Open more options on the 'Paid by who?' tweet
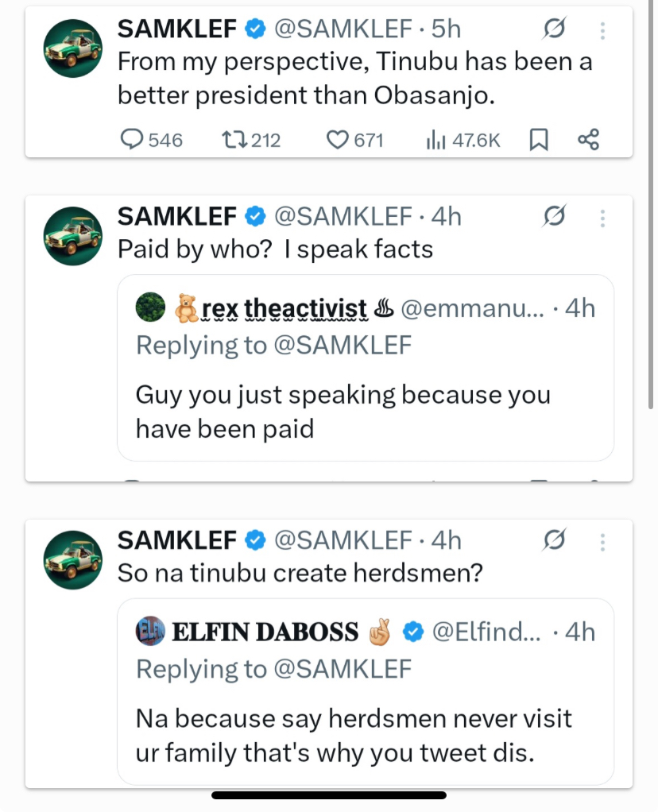Screen dimensions: 658x812 (x=602, y=217)
